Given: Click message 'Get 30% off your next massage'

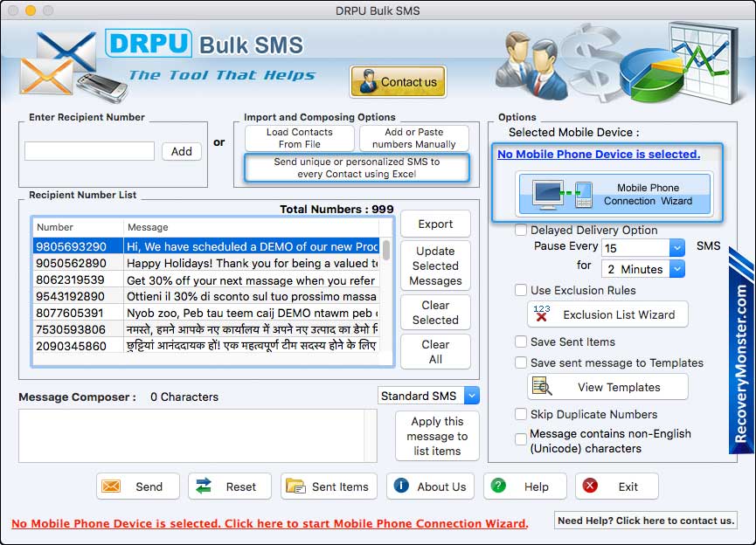Looking at the screenshot, I should click(251, 280).
